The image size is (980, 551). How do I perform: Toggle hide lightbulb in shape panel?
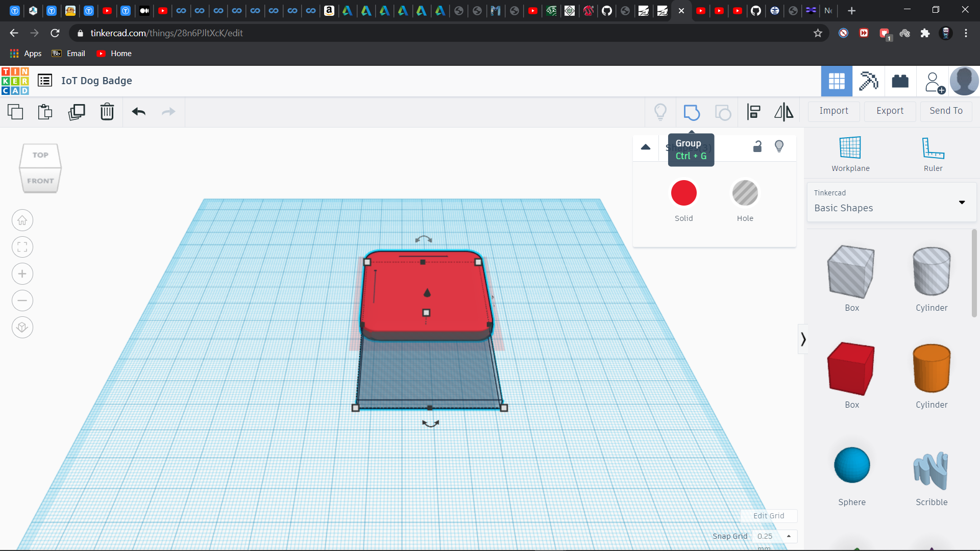(779, 147)
